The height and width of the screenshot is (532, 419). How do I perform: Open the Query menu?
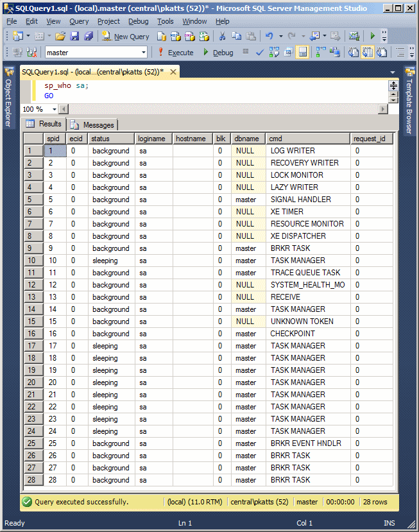tap(79, 21)
